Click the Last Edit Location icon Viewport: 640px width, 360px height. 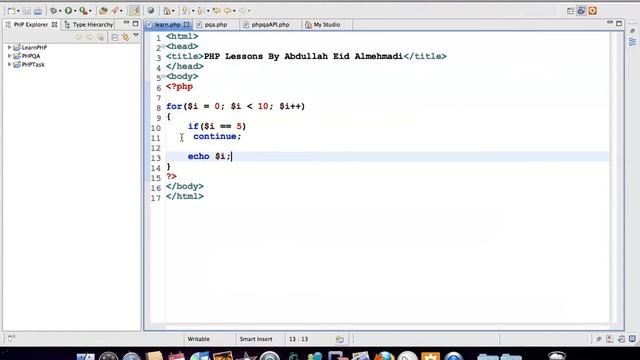217,11
